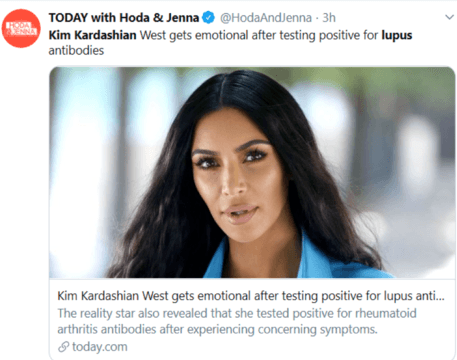The height and width of the screenshot is (360, 457).
Task: Open the card headline about lupus
Action: [x=251, y=296]
